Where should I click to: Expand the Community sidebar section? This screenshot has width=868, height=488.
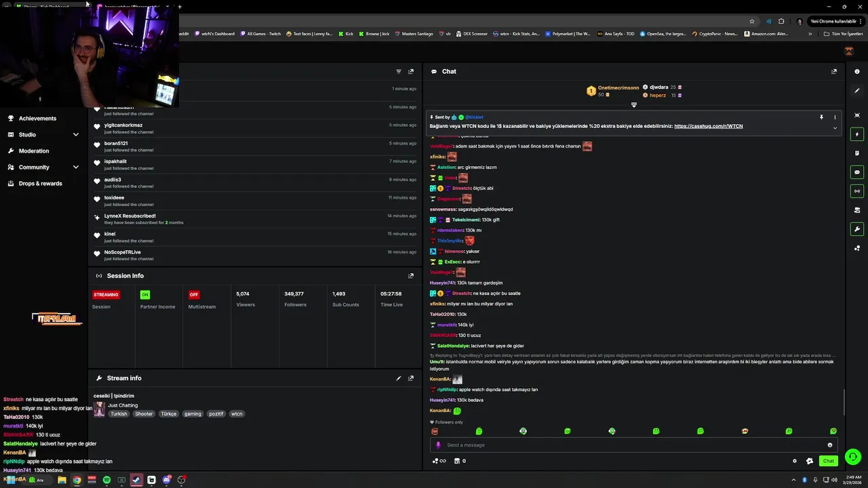pos(43,167)
